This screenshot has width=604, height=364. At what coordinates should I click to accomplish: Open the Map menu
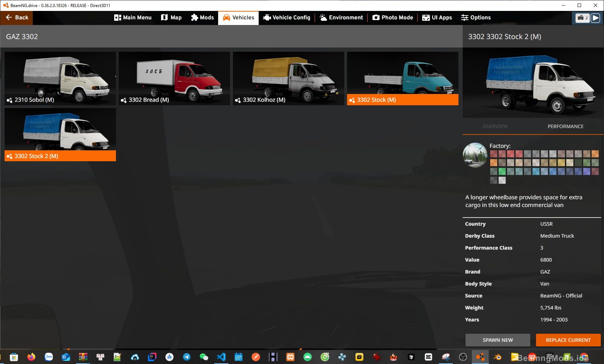click(171, 18)
